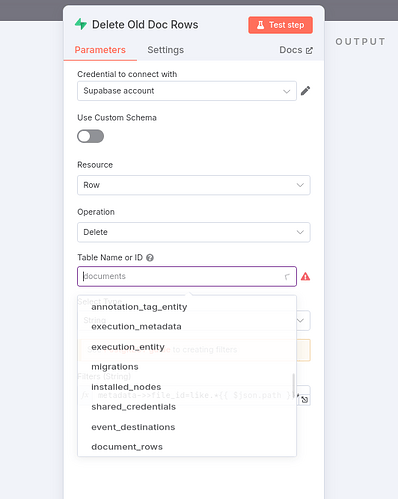
Task: Open the Docs external link
Action: pos(296,50)
